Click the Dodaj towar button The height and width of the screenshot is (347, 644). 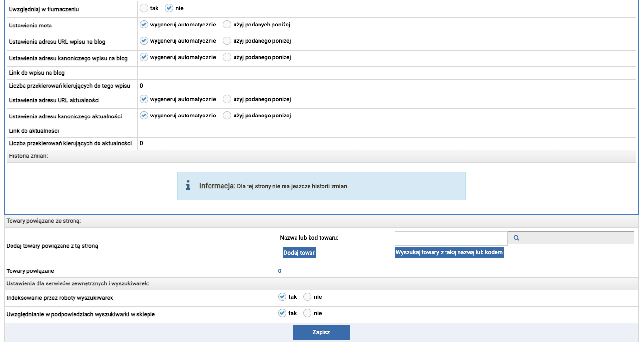pyautogui.click(x=299, y=253)
